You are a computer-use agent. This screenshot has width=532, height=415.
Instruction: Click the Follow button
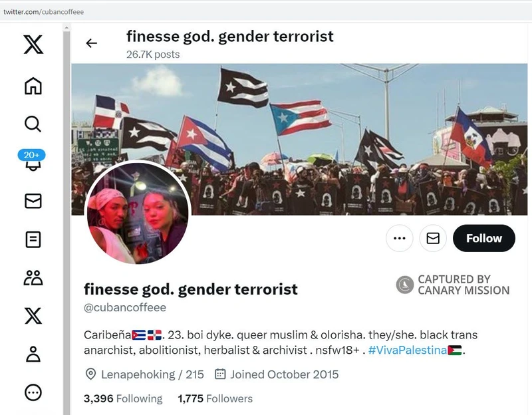click(484, 238)
